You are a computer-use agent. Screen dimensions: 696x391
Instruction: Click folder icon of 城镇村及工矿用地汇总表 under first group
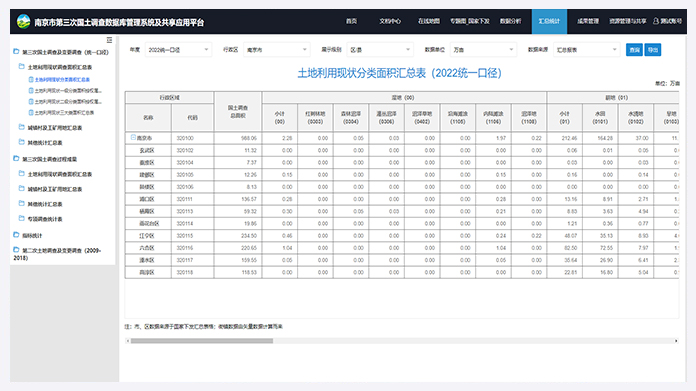[21, 127]
